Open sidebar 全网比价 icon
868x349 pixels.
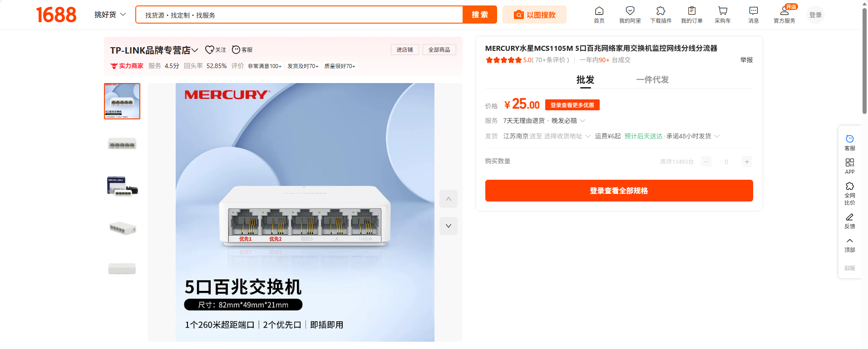pyautogui.click(x=850, y=193)
